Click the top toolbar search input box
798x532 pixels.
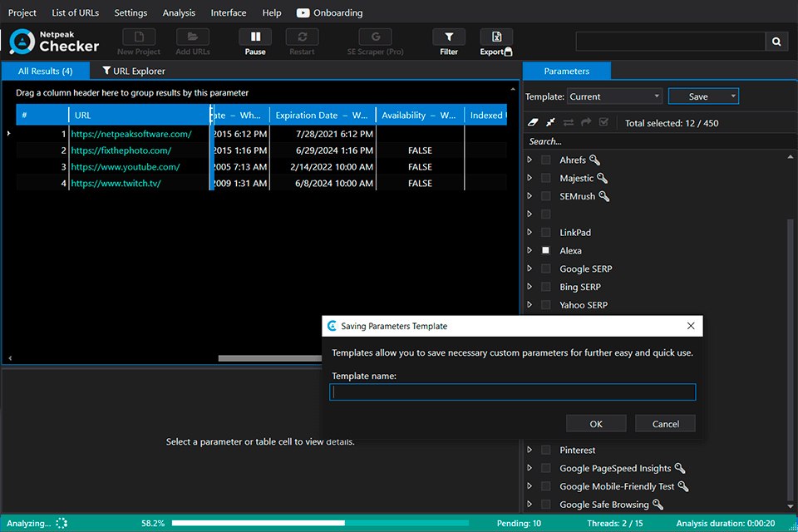coord(670,42)
